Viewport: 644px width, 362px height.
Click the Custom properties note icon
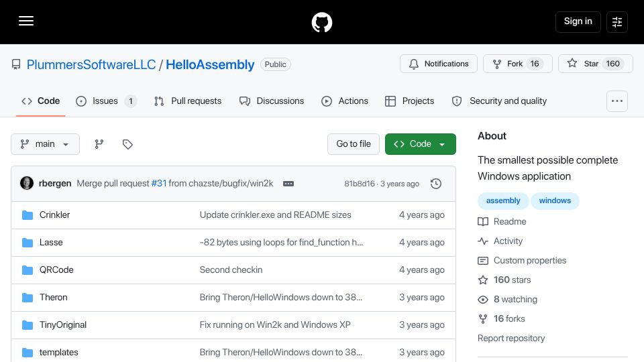(x=483, y=261)
